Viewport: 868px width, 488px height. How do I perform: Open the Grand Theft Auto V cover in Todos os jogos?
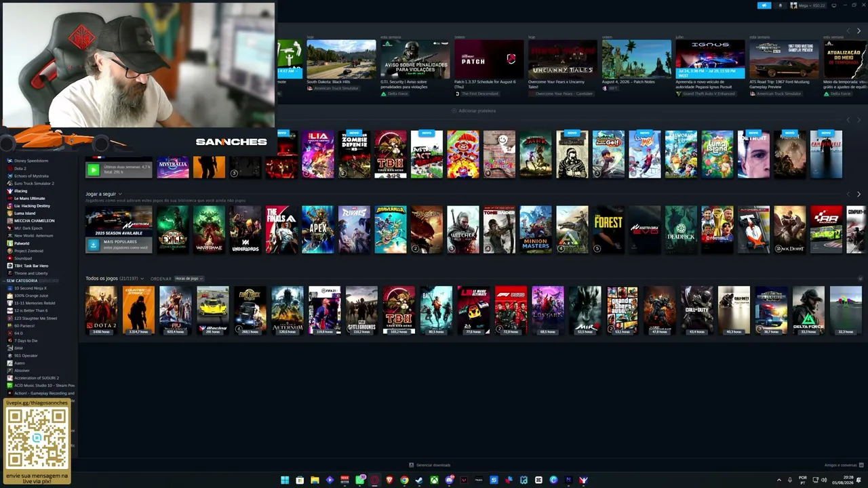[x=623, y=310]
